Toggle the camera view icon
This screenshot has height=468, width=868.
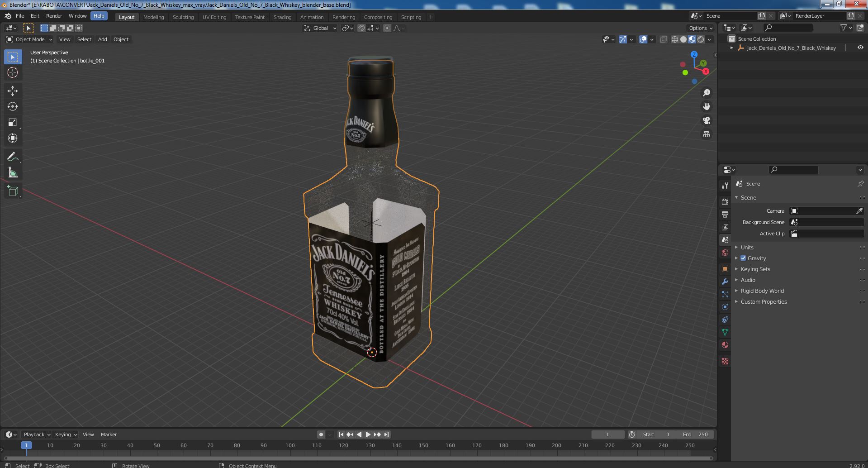(x=706, y=120)
